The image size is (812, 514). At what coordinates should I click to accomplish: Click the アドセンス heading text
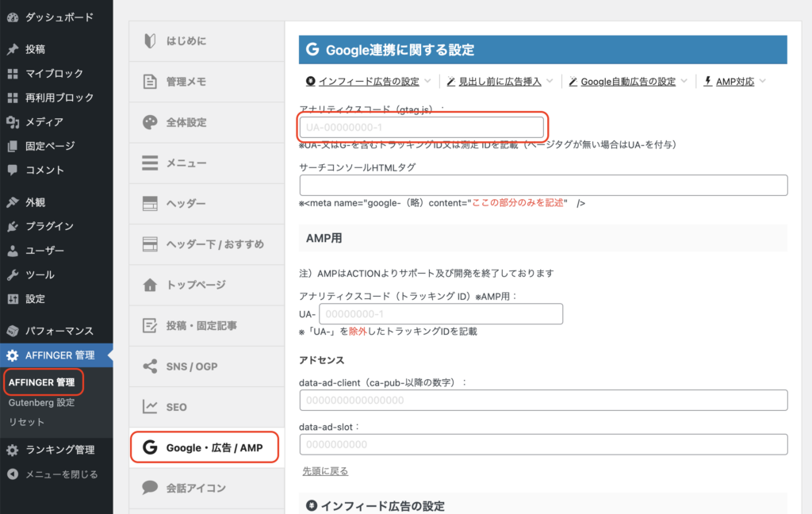click(322, 360)
